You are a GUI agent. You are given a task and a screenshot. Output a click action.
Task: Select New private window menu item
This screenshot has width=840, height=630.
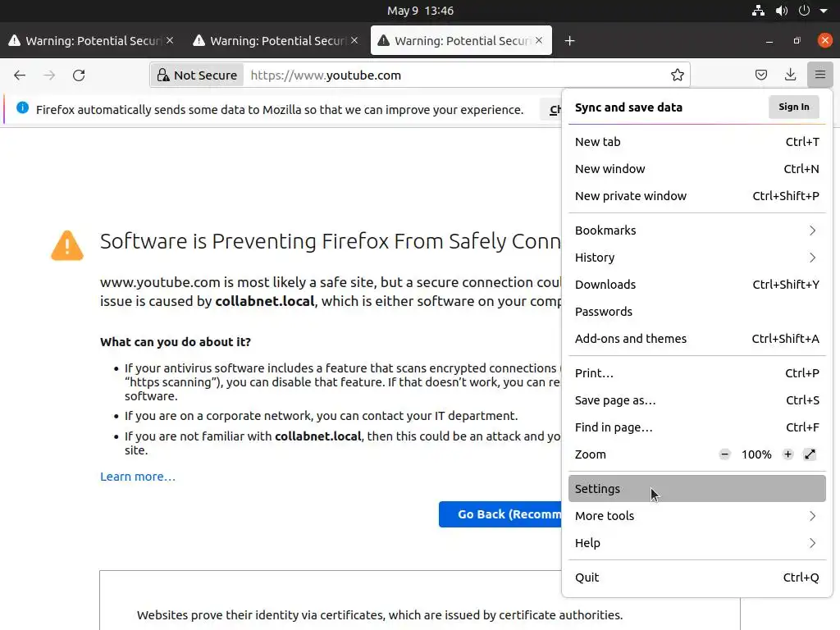pyautogui.click(x=631, y=196)
